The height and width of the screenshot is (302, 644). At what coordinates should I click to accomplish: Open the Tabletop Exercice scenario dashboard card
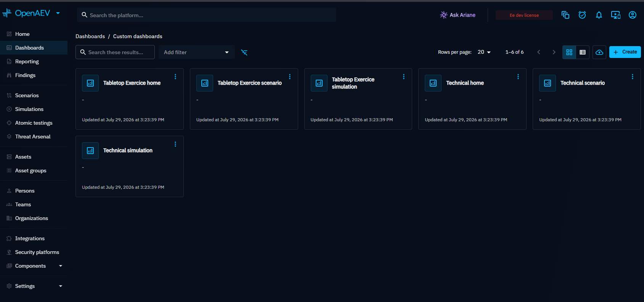(x=244, y=99)
